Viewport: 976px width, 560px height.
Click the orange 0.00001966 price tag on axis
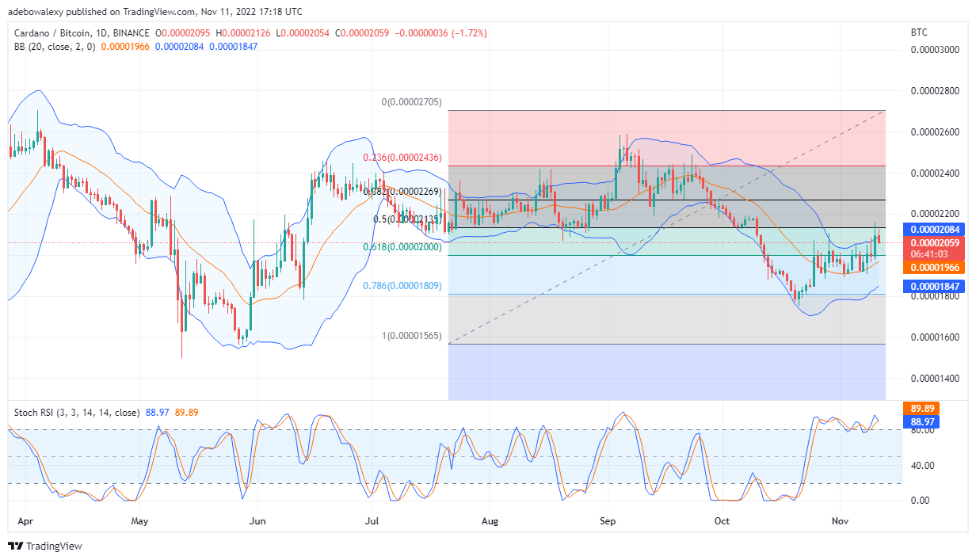pos(936,268)
